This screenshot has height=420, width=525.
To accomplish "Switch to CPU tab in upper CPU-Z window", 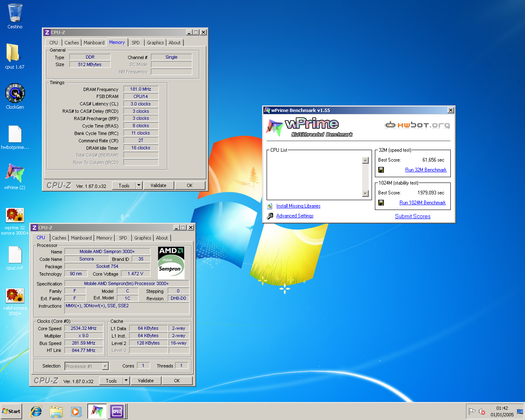I will click(54, 43).
